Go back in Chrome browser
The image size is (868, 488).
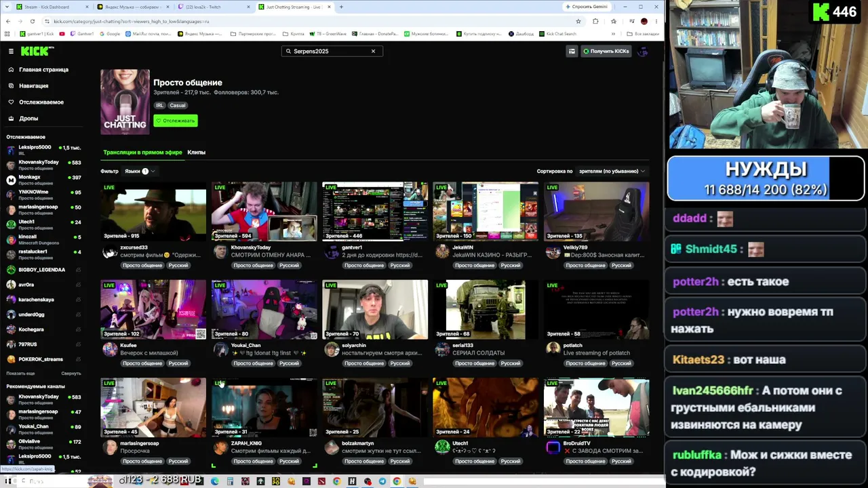coord(7,21)
